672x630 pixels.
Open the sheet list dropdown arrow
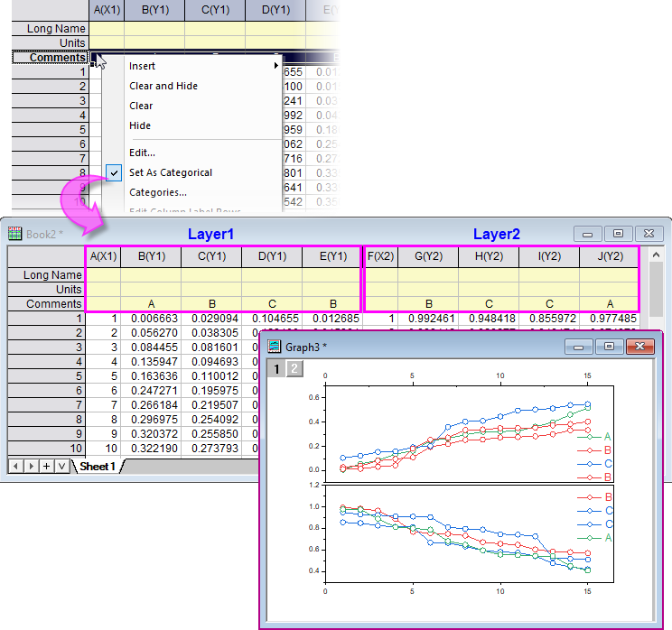[x=61, y=467]
